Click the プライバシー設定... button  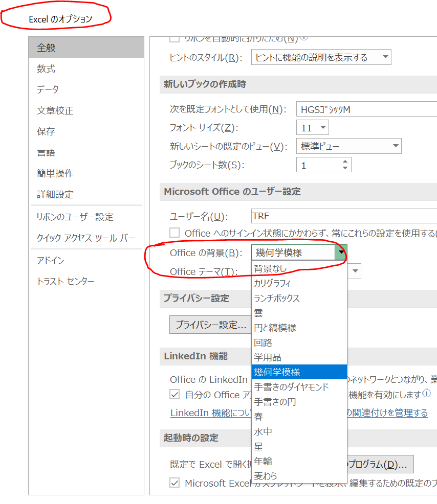click(210, 325)
